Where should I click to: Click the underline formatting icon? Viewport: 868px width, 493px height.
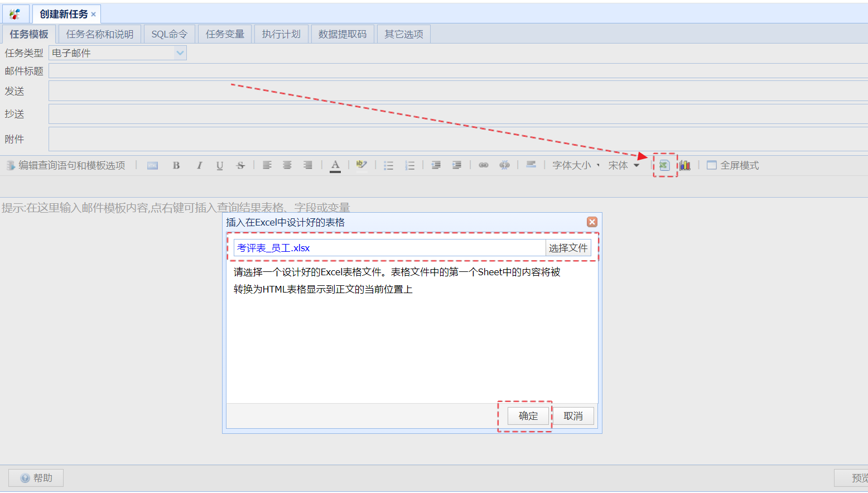(x=220, y=165)
